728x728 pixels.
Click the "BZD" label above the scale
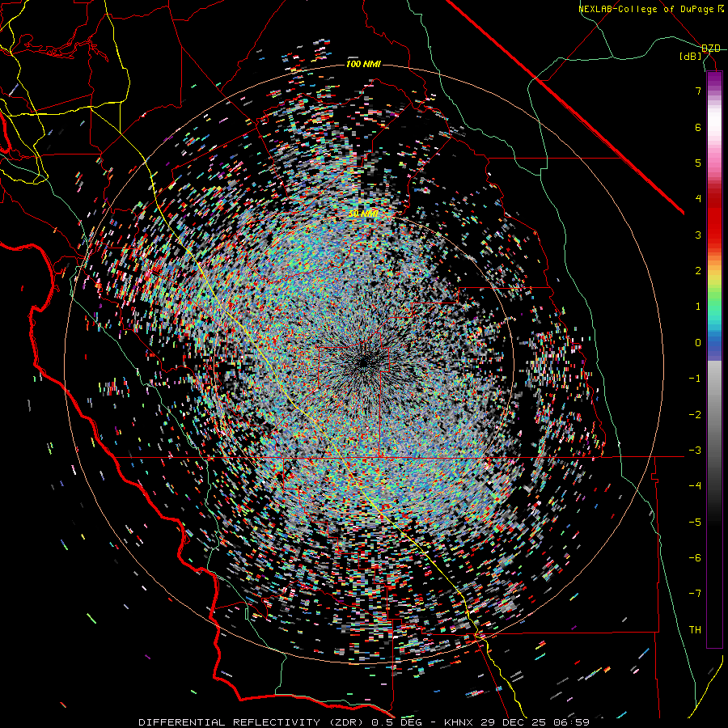(711, 49)
